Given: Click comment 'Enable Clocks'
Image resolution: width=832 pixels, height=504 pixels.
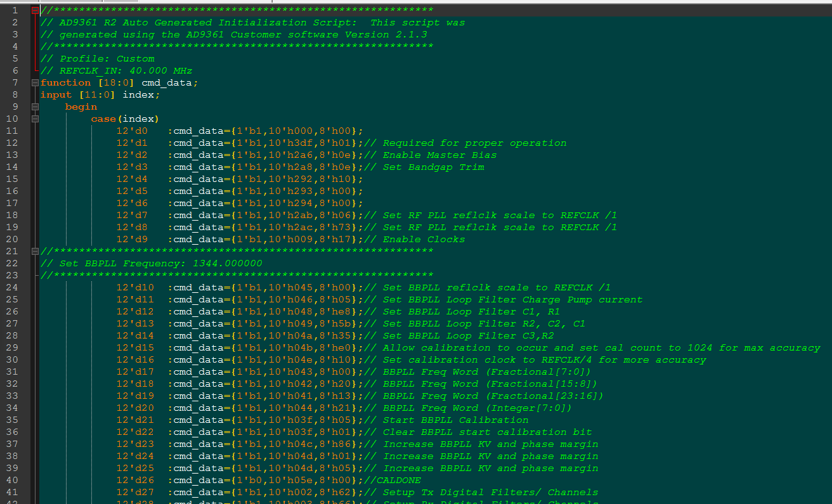Looking at the screenshot, I should (x=424, y=240).
